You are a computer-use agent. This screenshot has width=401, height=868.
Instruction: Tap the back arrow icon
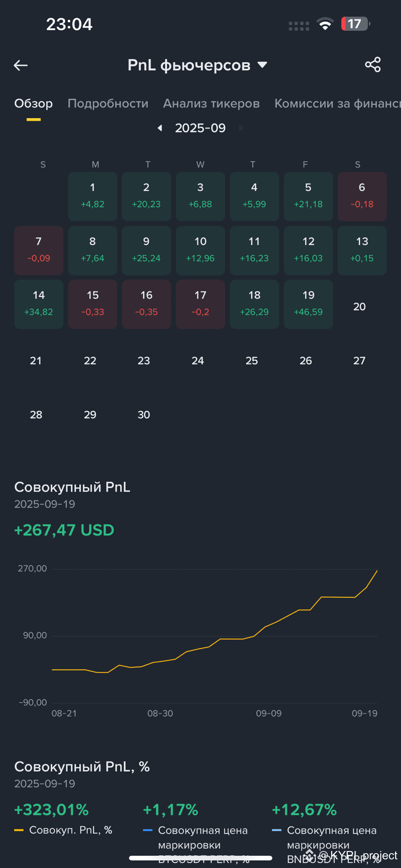click(21, 65)
